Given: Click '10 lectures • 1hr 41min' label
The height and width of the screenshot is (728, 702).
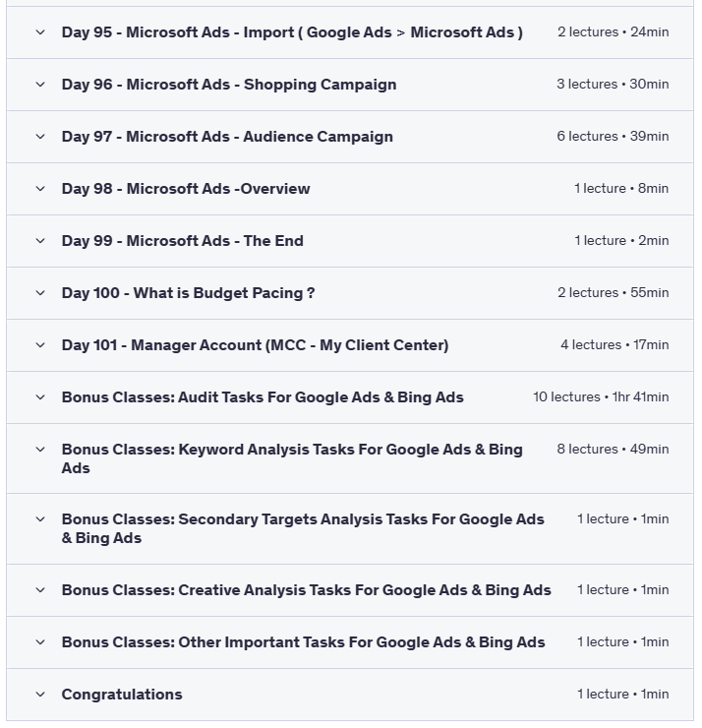Looking at the screenshot, I should coord(601,397).
